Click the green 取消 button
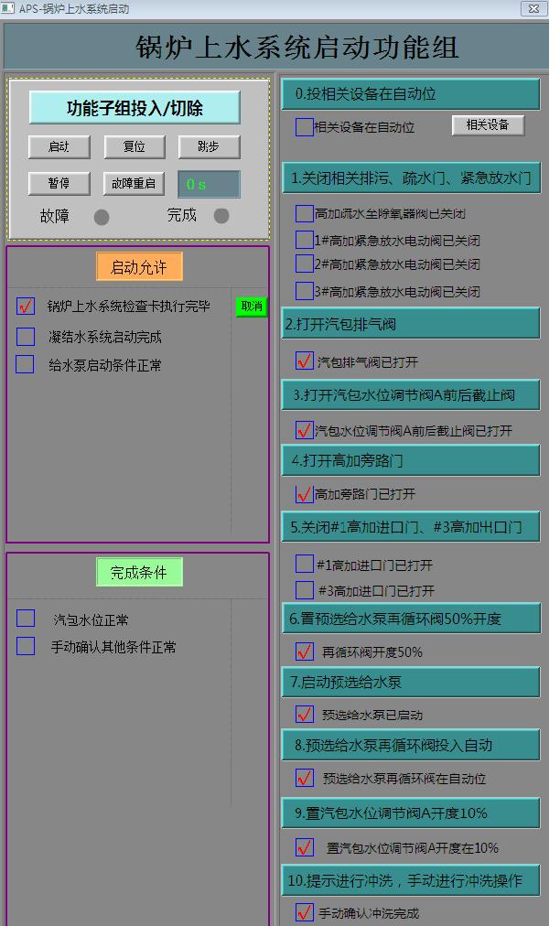This screenshot has width=560, height=926. pos(252,307)
